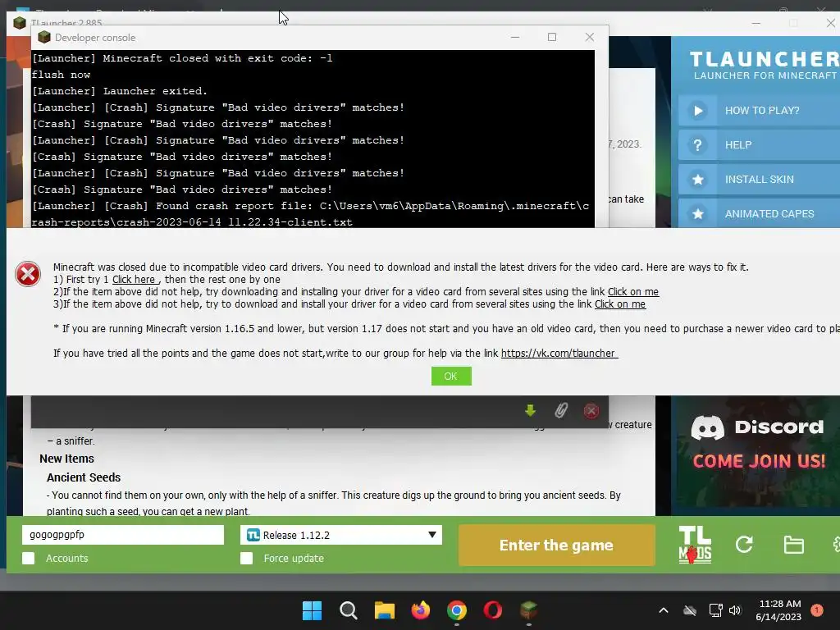Click the refresh icon in launcher bar
The image size is (840, 630).
[744, 545]
